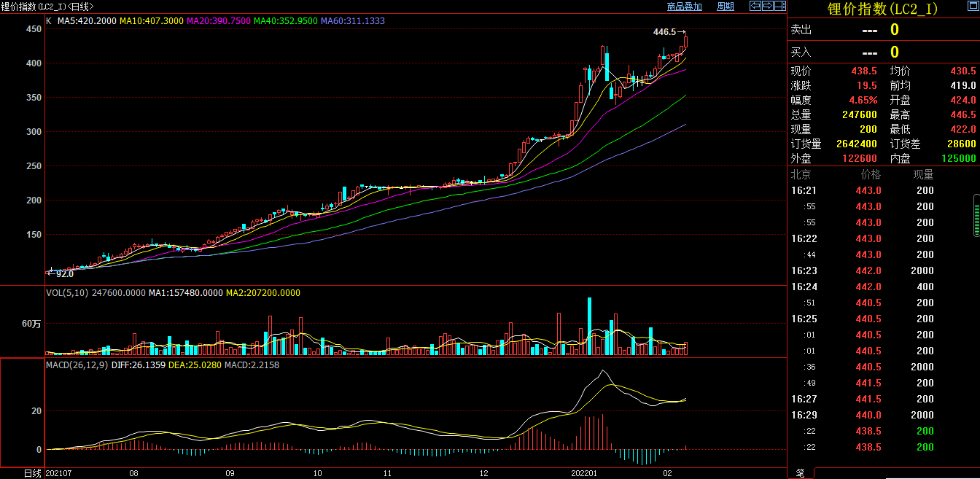This screenshot has height=479, width=980.
Task: Click the 锂价指数(LC2_I) panel title
Action: (882, 9)
